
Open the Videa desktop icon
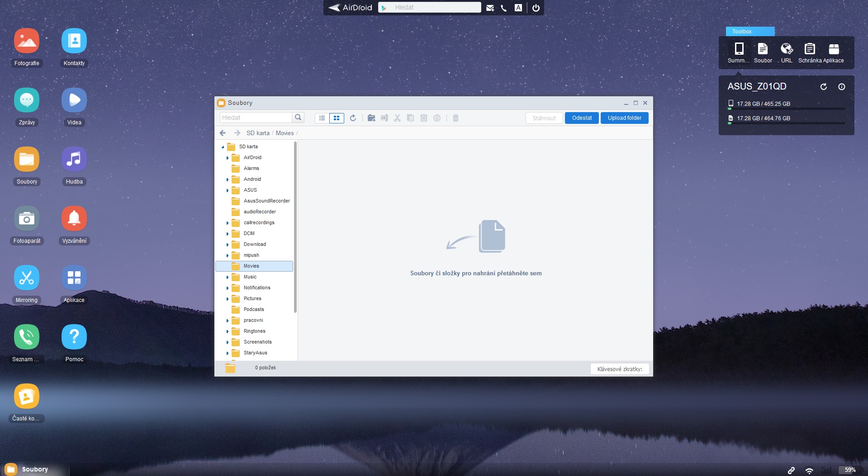pyautogui.click(x=74, y=100)
